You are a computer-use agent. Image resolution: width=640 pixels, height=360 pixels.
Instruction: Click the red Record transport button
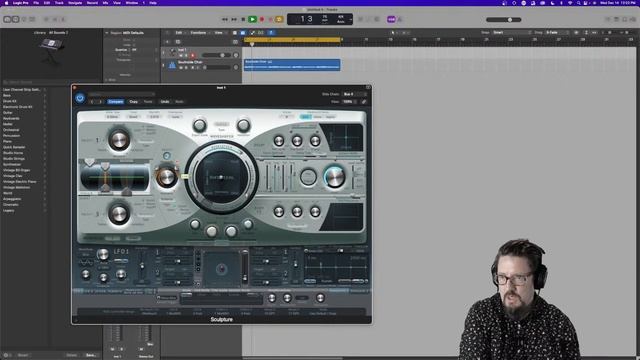pyautogui.click(x=262, y=19)
